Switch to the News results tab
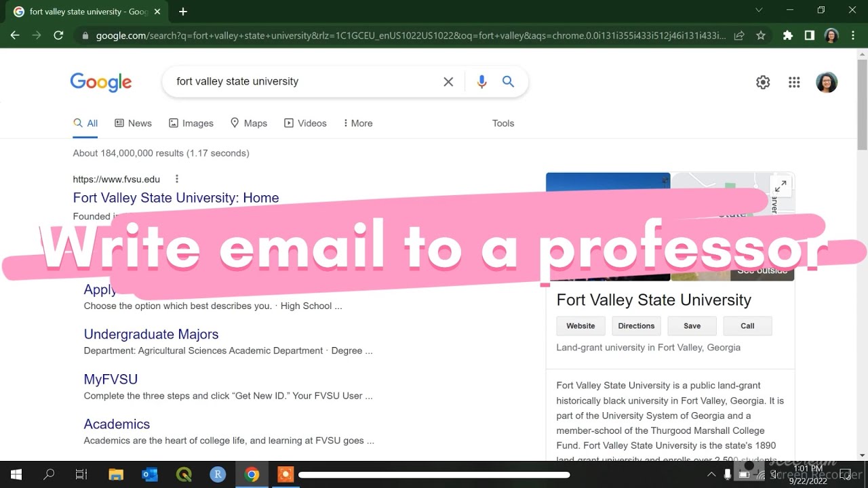Viewport: 868px width, 488px height. tap(133, 123)
